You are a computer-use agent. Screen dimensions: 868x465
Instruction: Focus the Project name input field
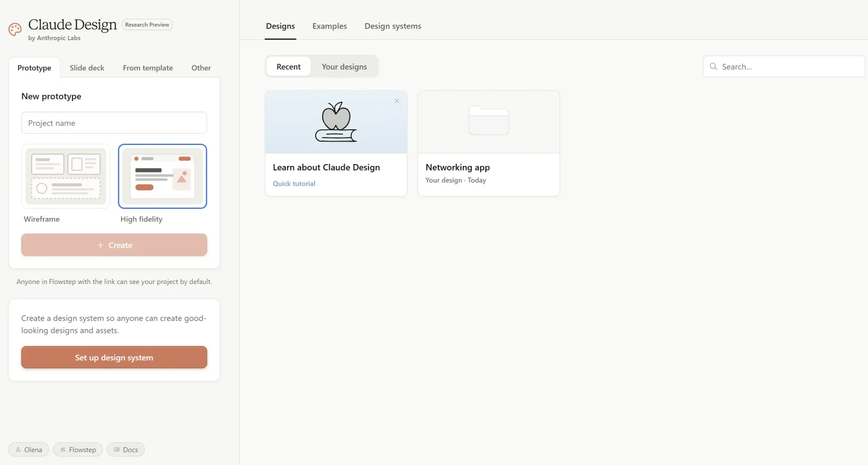coord(114,123)
